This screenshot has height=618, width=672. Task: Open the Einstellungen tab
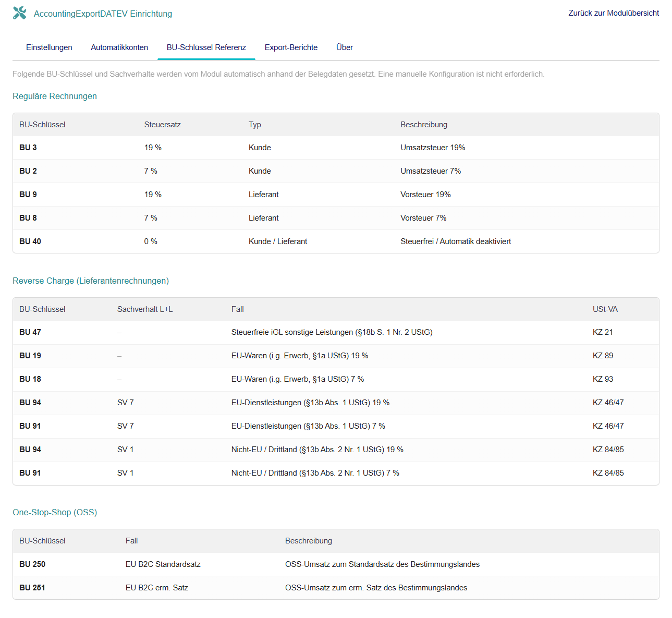(49, 47)
